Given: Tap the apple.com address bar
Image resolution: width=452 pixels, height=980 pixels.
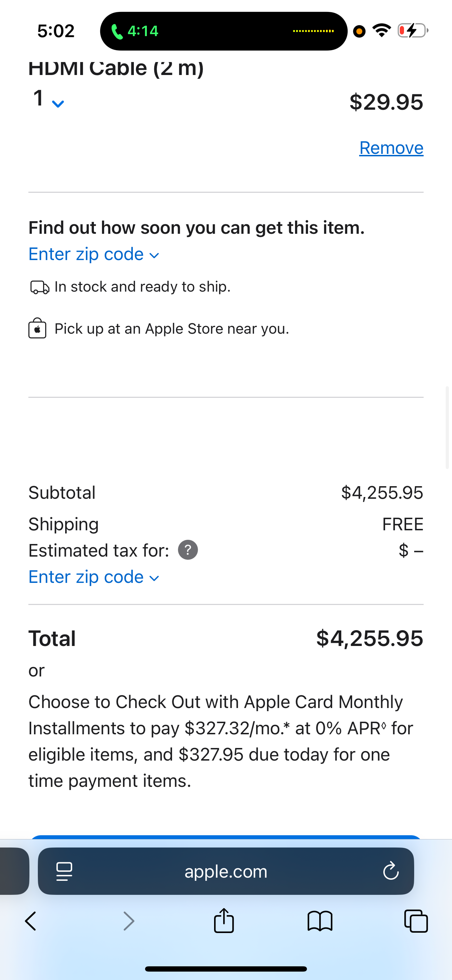Looking at the screenshot, I should coord(226,871).
